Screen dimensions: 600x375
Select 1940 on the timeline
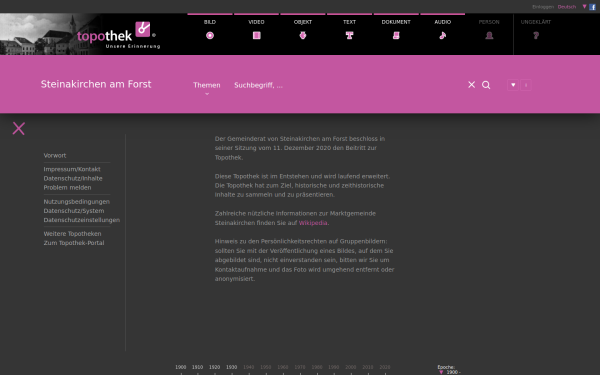click(249, 367)
